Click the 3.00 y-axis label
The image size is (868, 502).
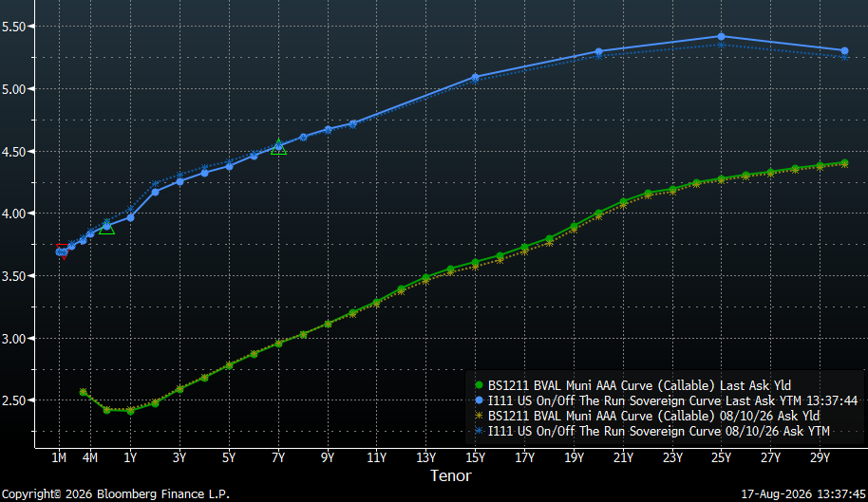tap(14, 339)
